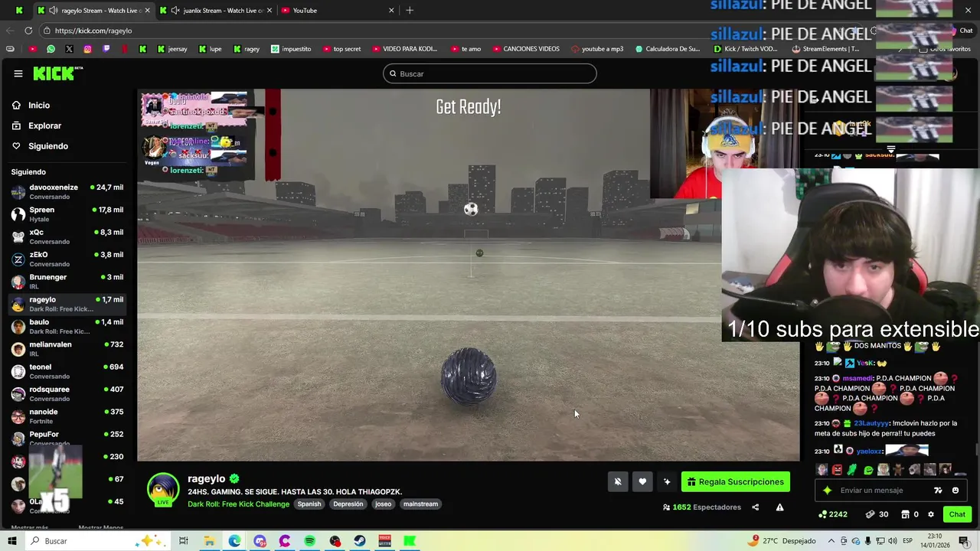Image resolution: width=980 pixels, height=551 pixels.
Task: Open chat settings gear icon
Action: [931, 514]
